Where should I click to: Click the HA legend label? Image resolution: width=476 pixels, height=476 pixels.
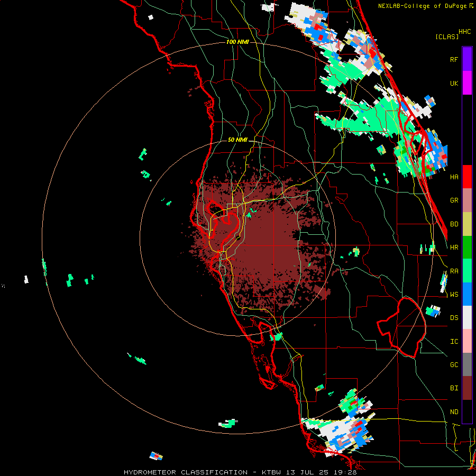pyautogui.click(x=454, y=177)
